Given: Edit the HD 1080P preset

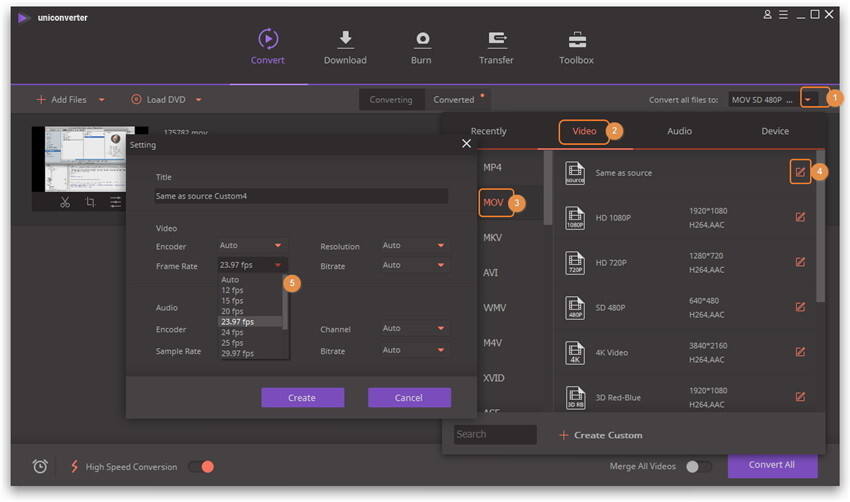Looking at the screenshot, I should (800, 217).
